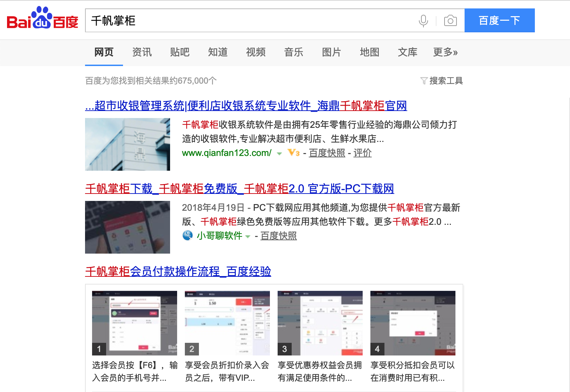This screenshot has height=392, width=570.
Task: Click description 千帆掌柜收银系统软件是由拥有25年
Action: point(319,132)
